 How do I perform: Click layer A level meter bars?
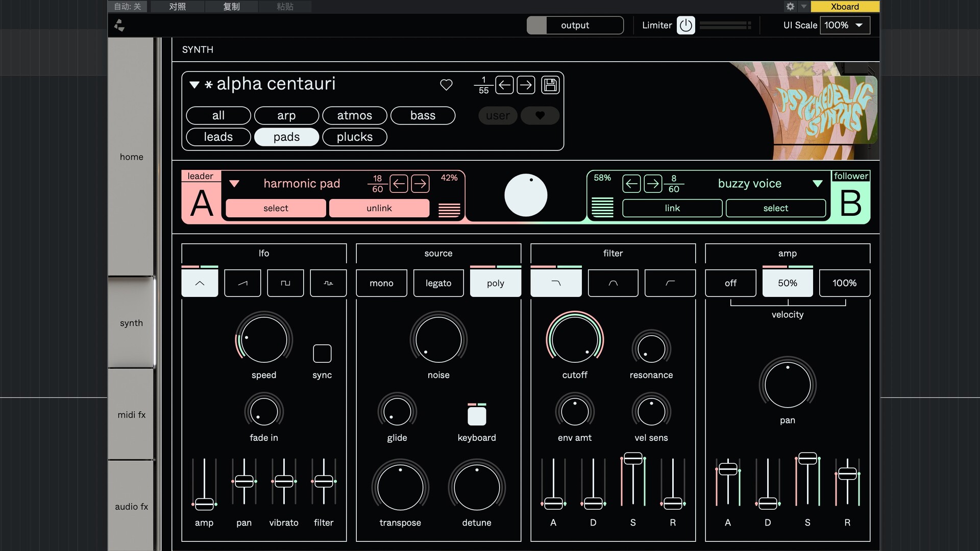449,210
